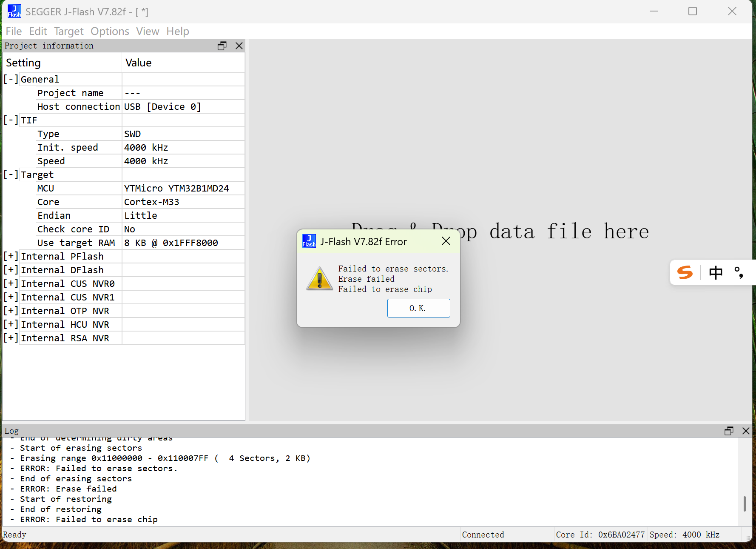Toggle Sogou punctuation mode icon
The width and height of the screenshot is (756, 549).
tap(739, 272)
